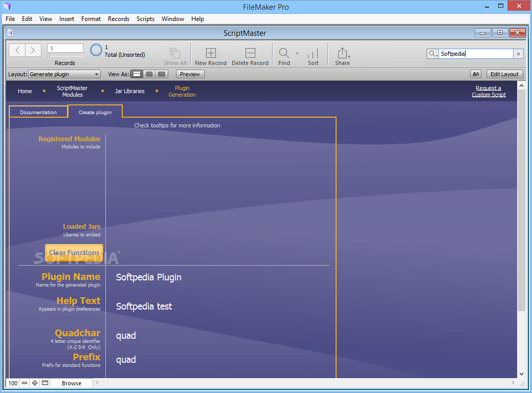Click the current record number field

pyautogui.click(x=65, y=48)
